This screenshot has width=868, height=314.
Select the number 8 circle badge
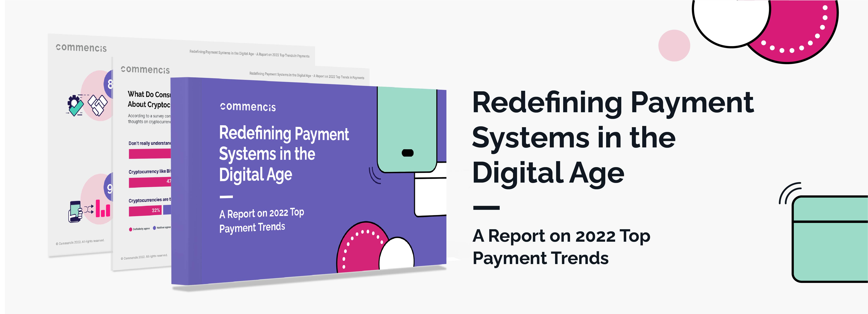[108, 84]
